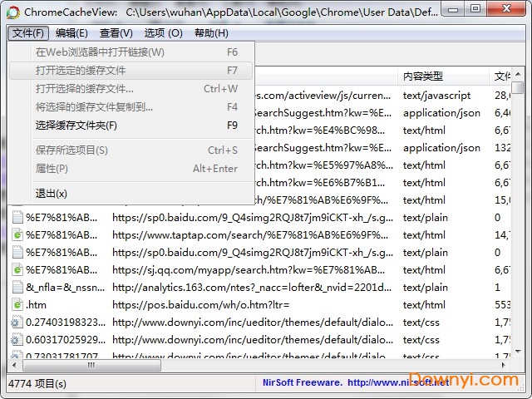This screenshot has height=399, width=532.
Task: Select text/css cell of 0.27403198323 row
Action: pos(421,323)
